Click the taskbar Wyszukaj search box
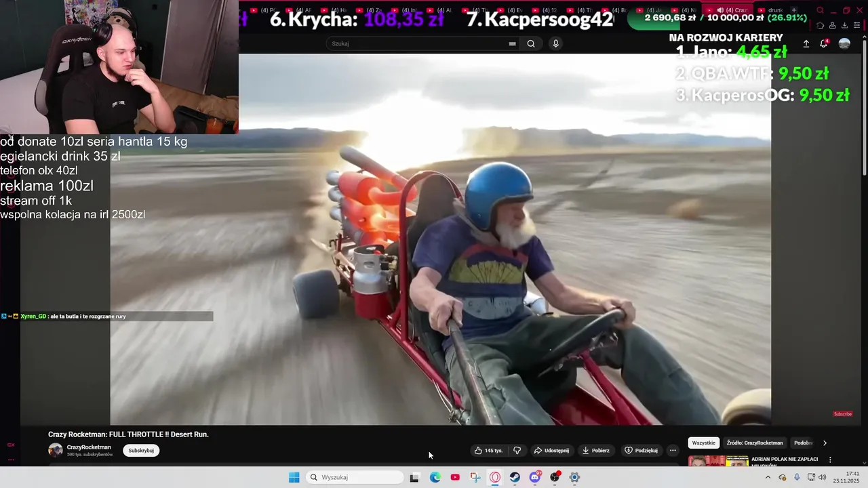The width and height of the screenshot is (868, 488). (x=353, y=477)
